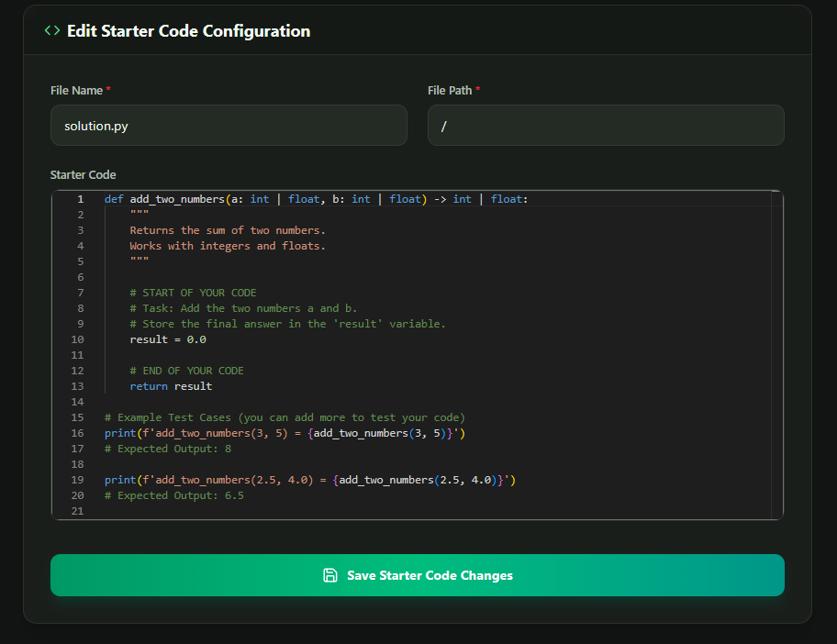
Task: Click comment '# Task: Add the two numbers a and b.'
Action: point(243,308)
